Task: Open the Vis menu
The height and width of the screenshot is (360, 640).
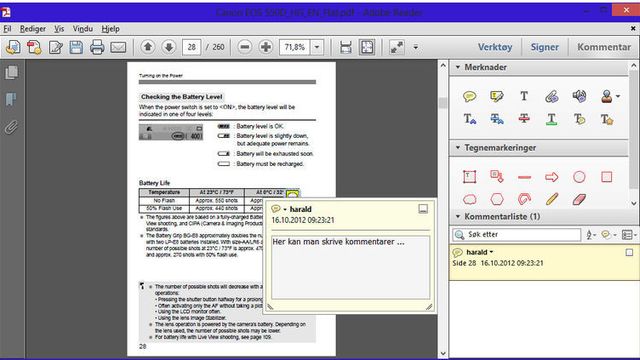Action: pyautogui.click(x=59, y=29)
